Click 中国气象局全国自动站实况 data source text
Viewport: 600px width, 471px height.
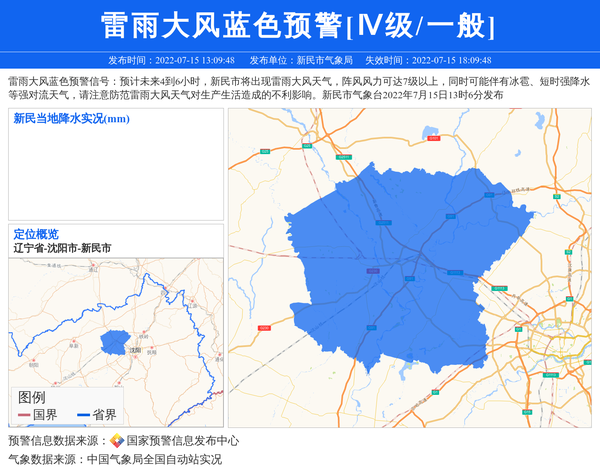[154, 460]
